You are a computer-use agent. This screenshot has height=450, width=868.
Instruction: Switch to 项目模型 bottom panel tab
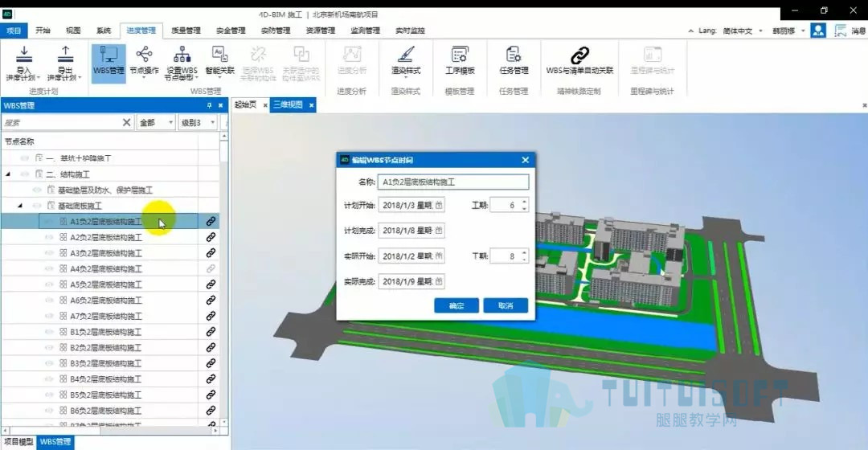click(x=18, y=442)
